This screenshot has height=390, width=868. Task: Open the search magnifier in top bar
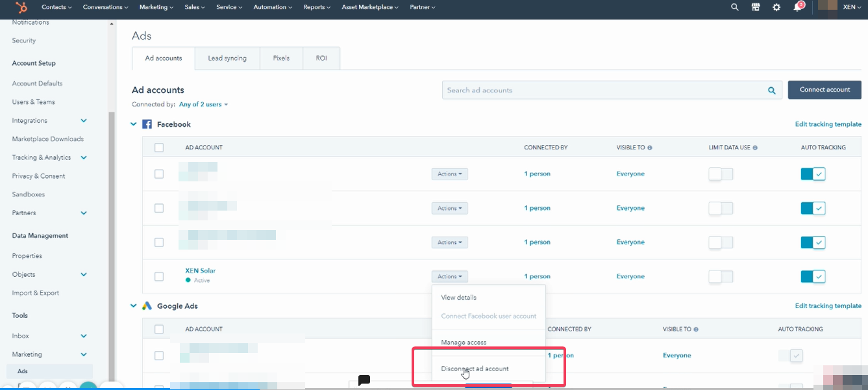pos(735,7)
